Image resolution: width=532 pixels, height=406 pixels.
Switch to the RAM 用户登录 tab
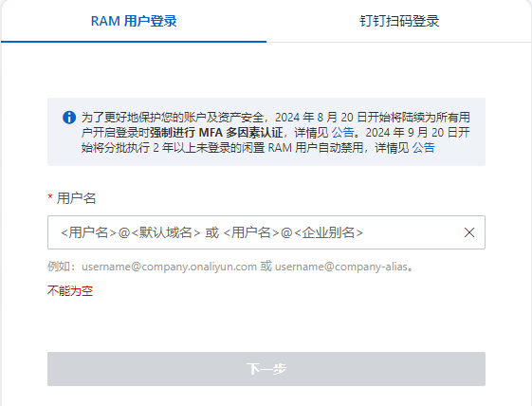coord(134,21)
